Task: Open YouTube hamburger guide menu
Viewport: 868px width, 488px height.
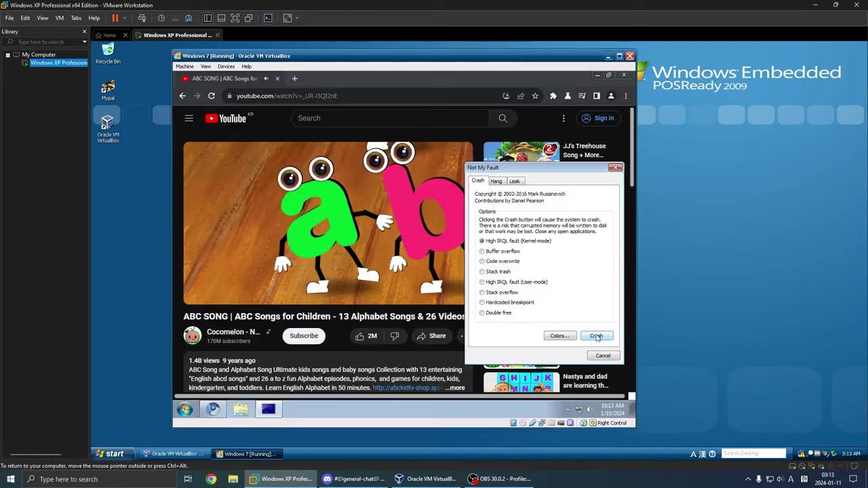Action: click(x=189, y=119)
